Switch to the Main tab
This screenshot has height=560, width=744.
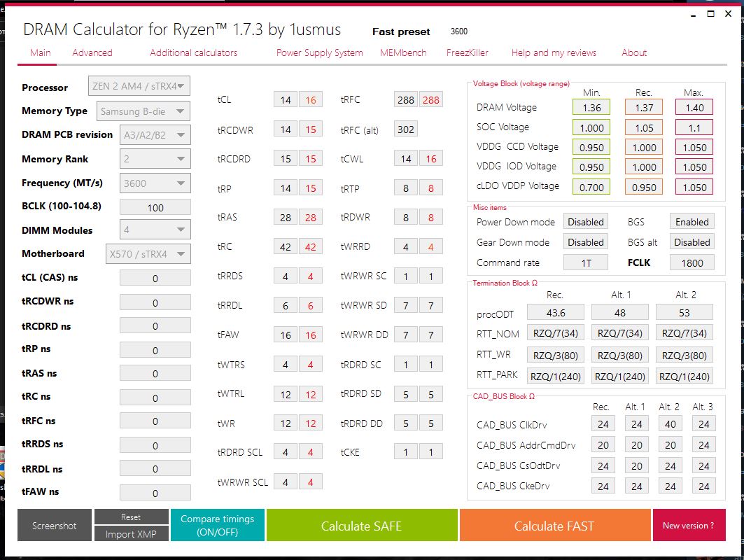coord(41,52)
